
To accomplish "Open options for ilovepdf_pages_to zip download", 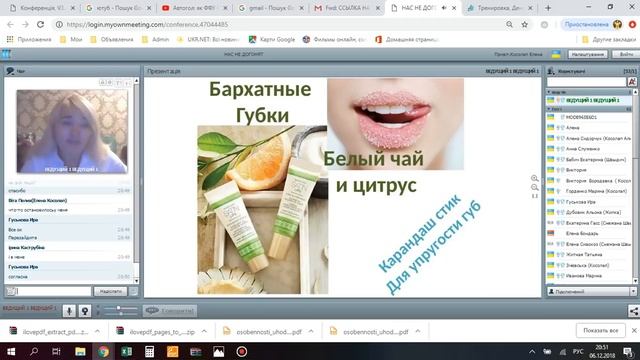I will (204, 331).
